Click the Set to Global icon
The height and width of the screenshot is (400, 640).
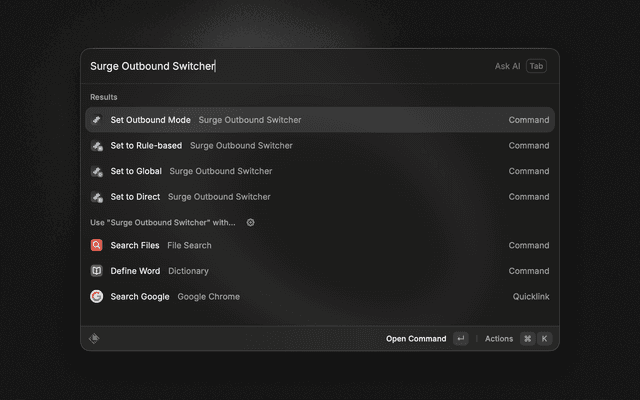coord(97,171)
